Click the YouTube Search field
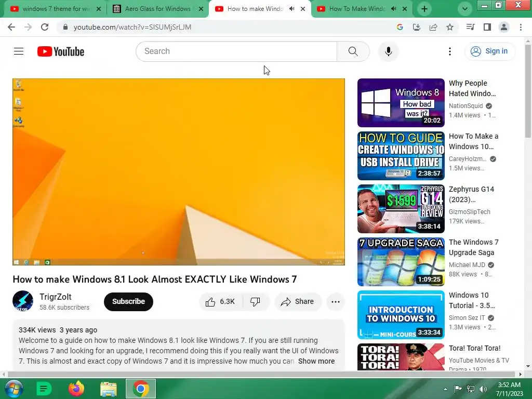Screen dimensions: 532x399 pyautogui.click(x=236, y=51)
